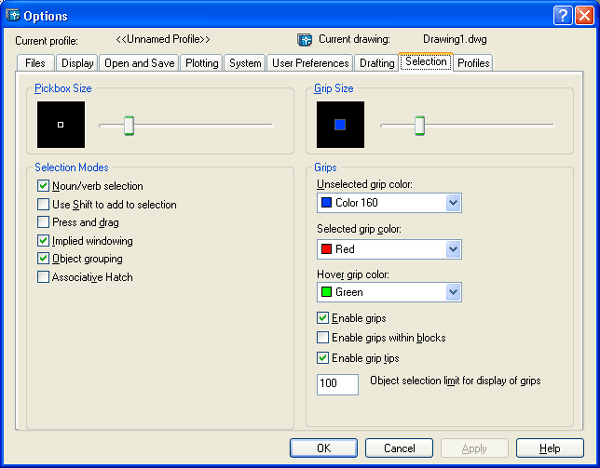Enable Use Shift to add to selection

pos(43,204)
